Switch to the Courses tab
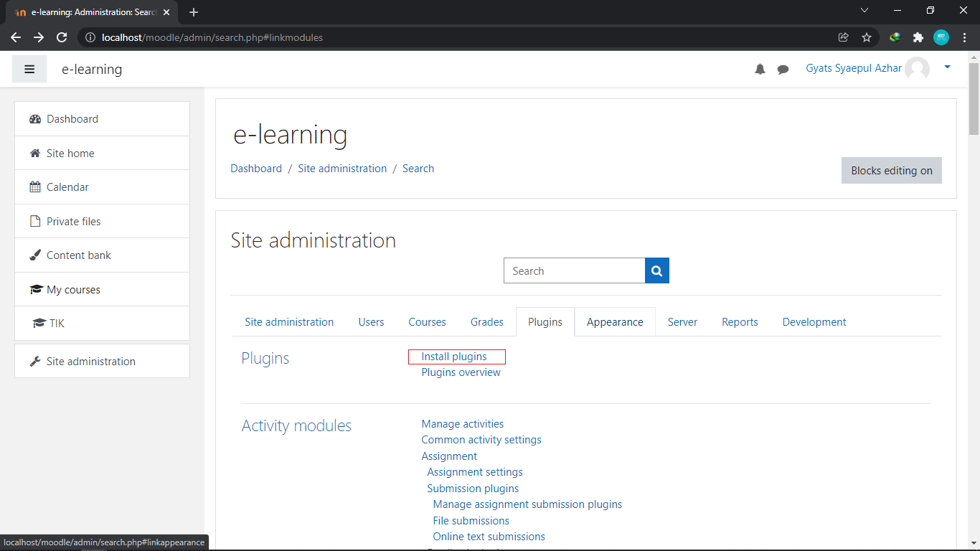 [427, 322]
